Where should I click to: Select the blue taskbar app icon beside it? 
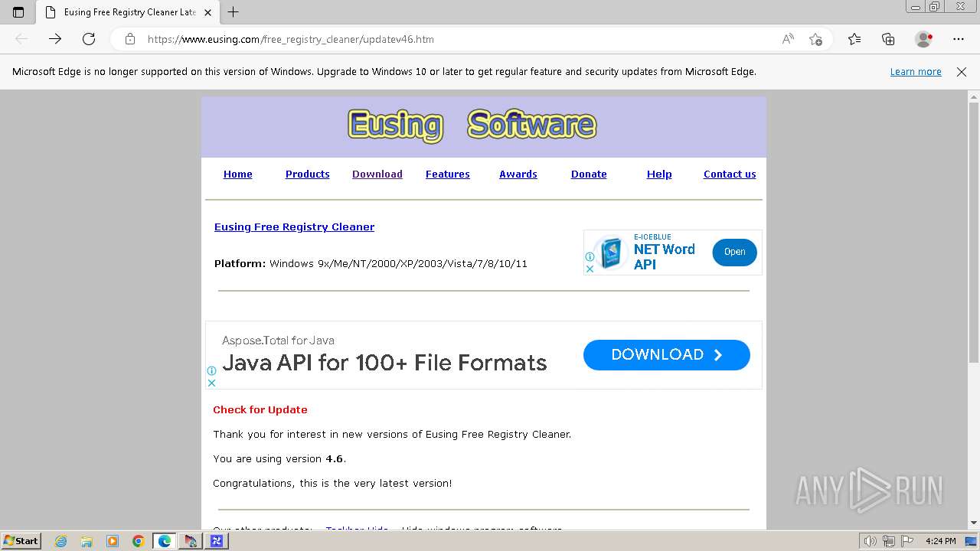click(217, 541)
